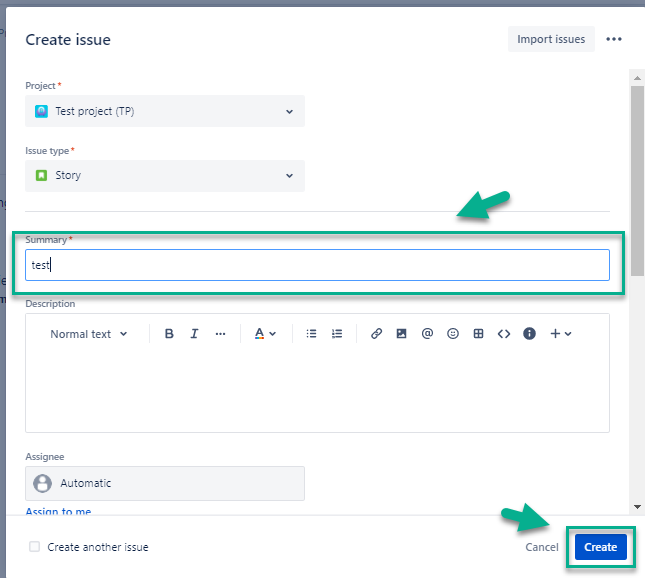Click Import issues button
Image resolution: width=645 pixels, height=578 pixels.
[x=551, y=39]
